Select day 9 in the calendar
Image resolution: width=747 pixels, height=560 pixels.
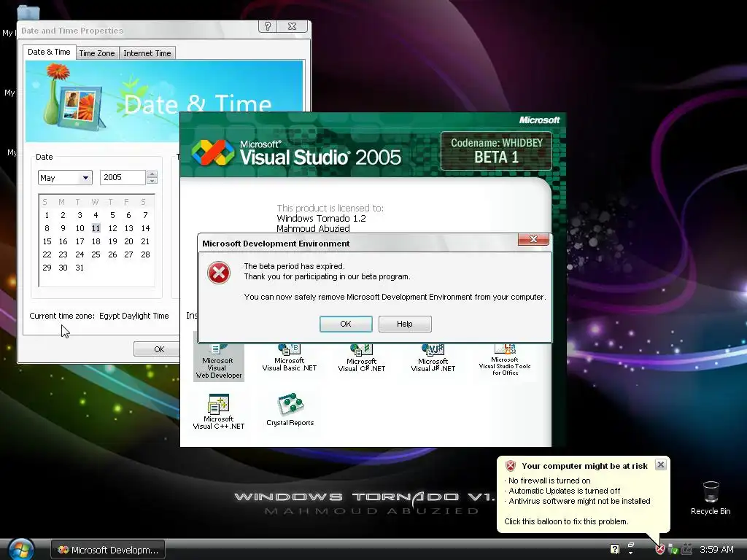(63, 228)
